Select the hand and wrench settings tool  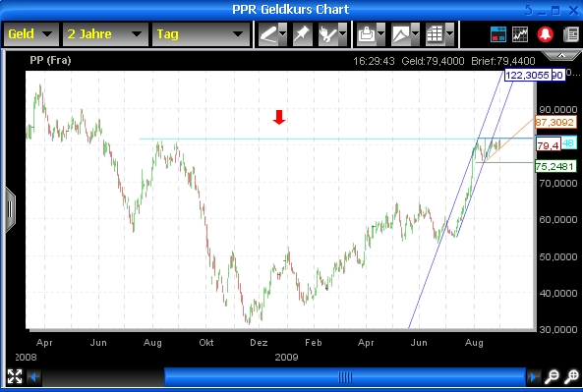coord(327,34)
